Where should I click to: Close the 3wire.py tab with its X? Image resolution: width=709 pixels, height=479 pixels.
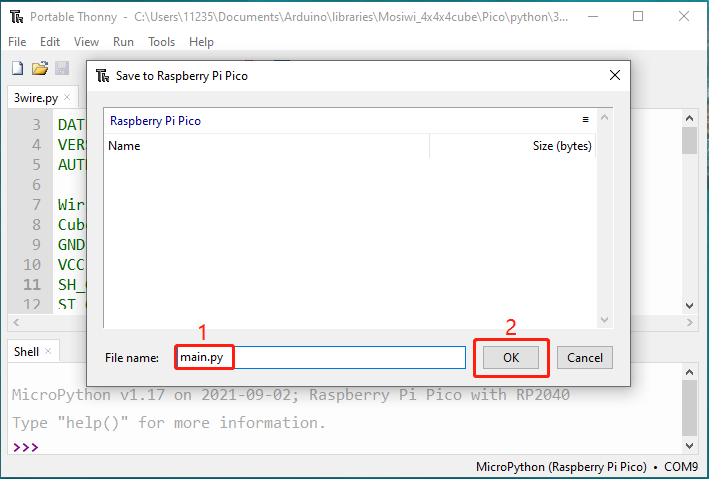67,97
